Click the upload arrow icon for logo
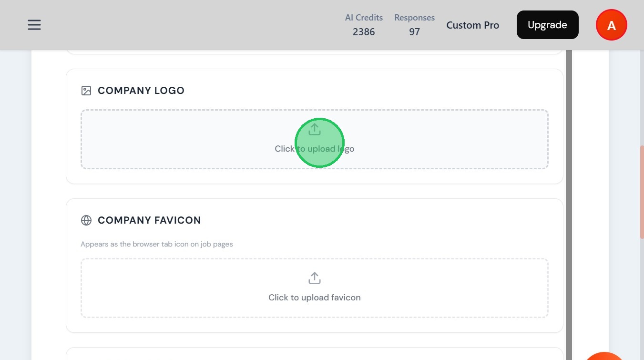 click(x=315, y=129)
